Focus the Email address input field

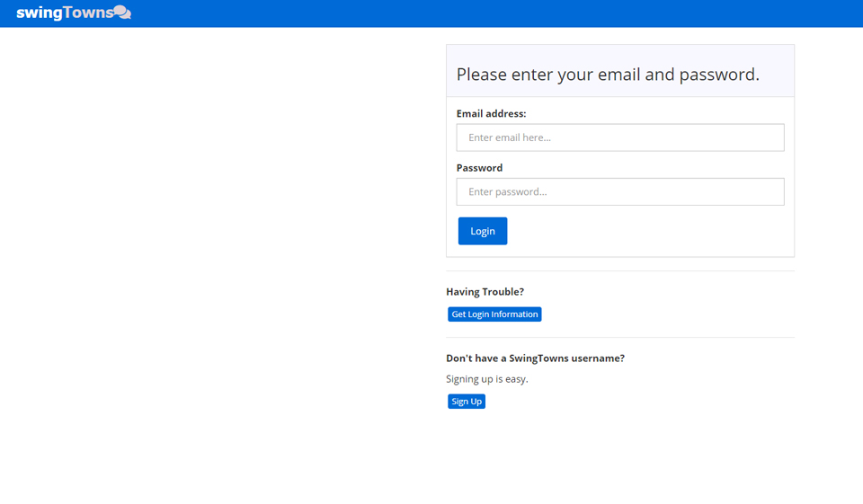coord(620,137)
